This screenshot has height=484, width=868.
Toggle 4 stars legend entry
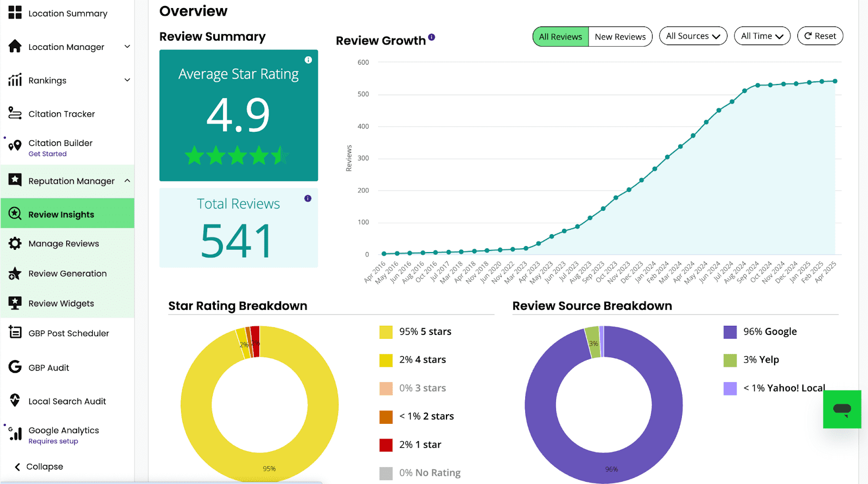click(x=413, y=360)
